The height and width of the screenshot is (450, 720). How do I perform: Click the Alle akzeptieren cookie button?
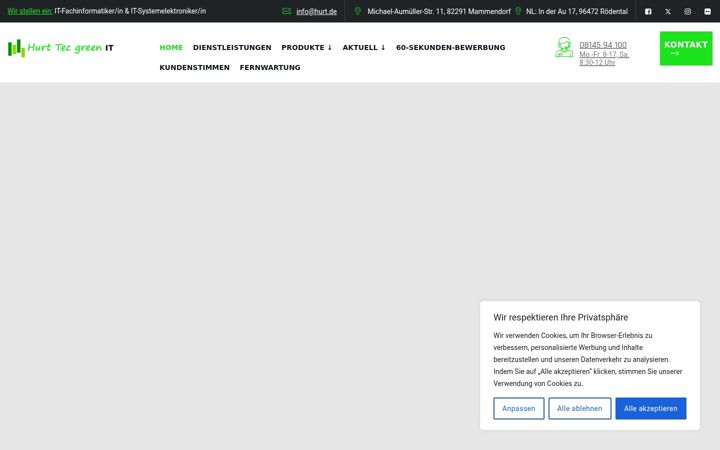click(x=651, y=408)
